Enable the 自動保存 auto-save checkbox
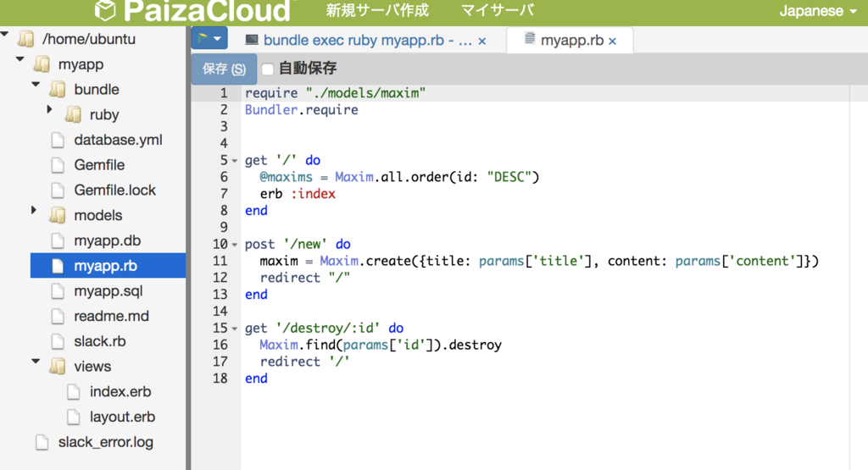Screen dimensions: 868x470 268,69
